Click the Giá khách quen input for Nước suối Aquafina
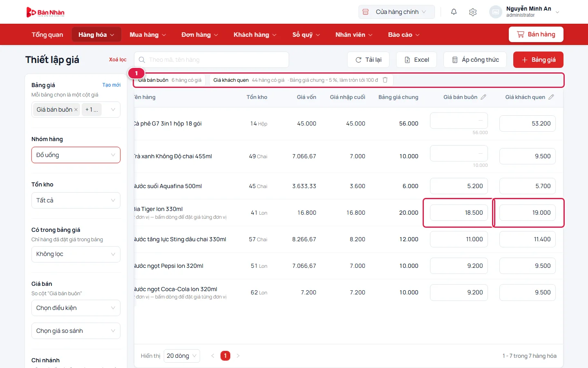 click(528, 186)
